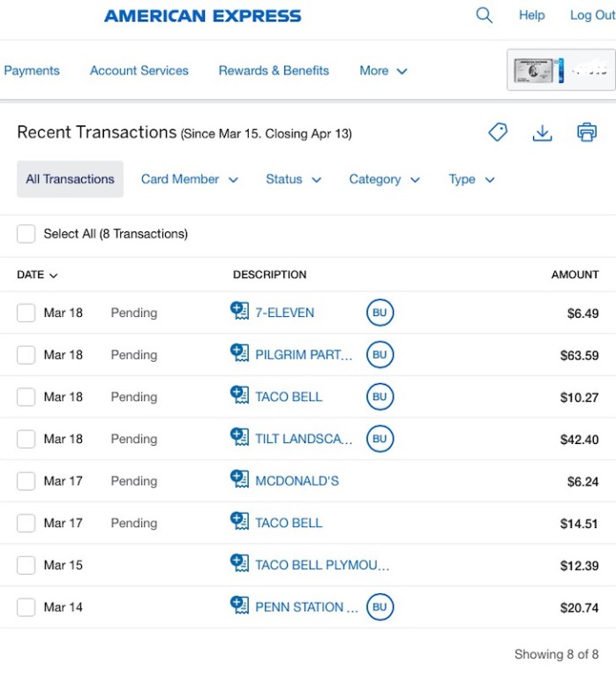Screen dimensions: 616x678
Task: Open the Status filter dropdown
Action: click(293, 179)
